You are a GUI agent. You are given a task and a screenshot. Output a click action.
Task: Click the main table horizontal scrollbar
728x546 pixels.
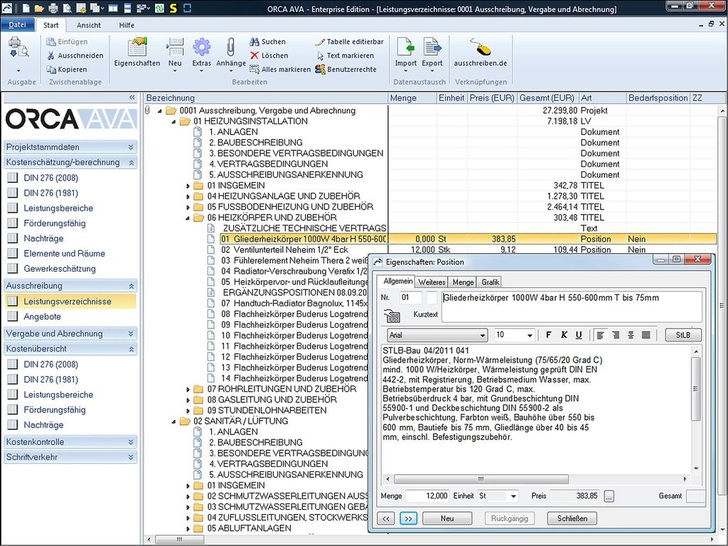179,539
